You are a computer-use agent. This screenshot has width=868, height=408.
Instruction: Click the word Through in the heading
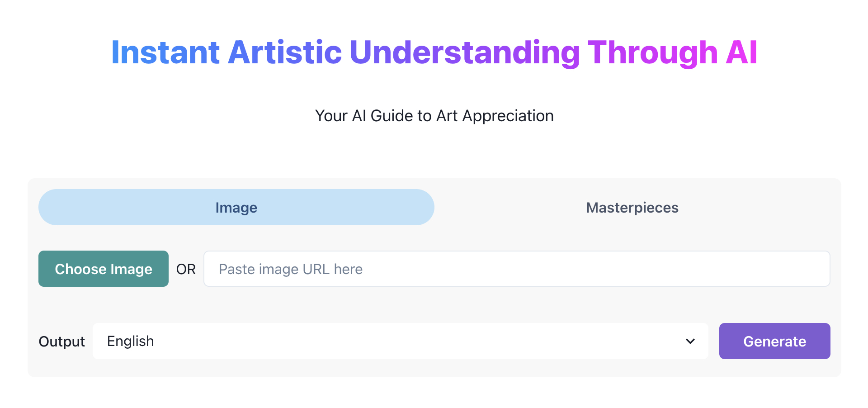tap(652, 52)
